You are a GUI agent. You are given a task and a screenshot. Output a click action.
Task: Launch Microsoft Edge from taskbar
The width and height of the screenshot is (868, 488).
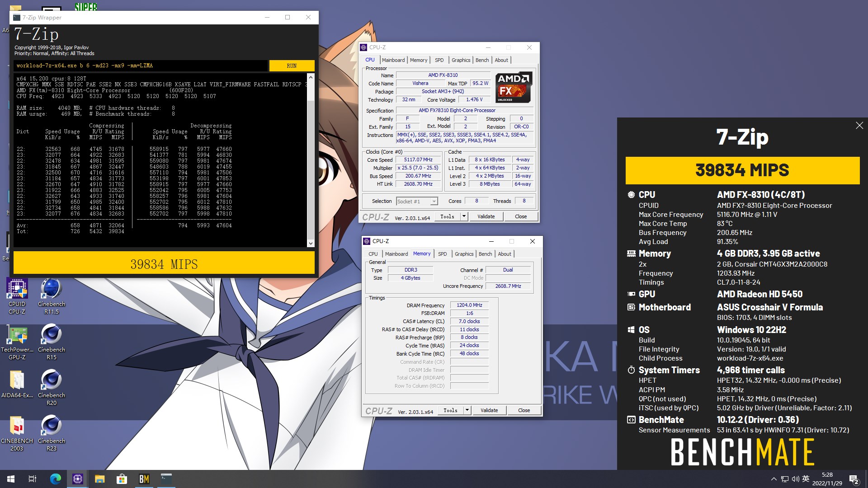pyautogui.click(x=55, y=479)
